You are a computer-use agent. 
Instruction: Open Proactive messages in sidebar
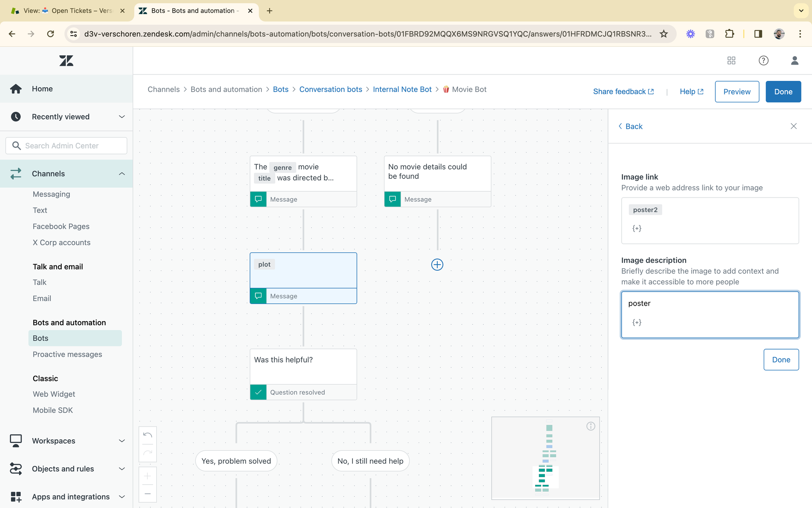coord(67,354)
